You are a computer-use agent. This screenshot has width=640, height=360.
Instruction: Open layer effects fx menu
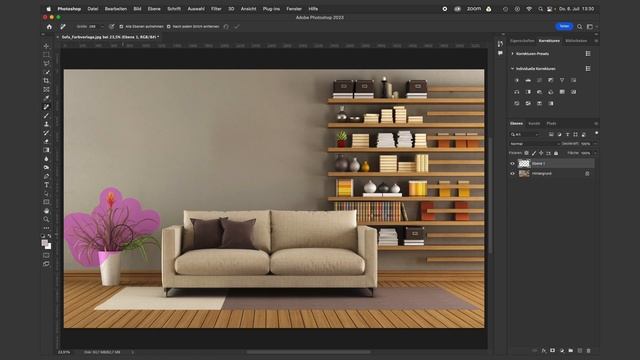[544, 351]
